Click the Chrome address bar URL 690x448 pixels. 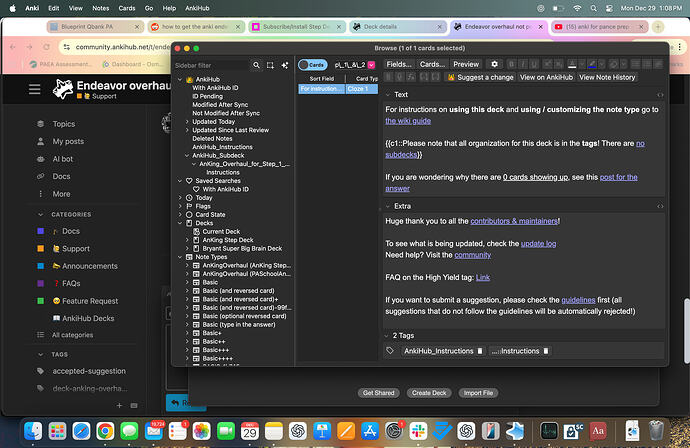pyautogui.click(x=123, y=47)
